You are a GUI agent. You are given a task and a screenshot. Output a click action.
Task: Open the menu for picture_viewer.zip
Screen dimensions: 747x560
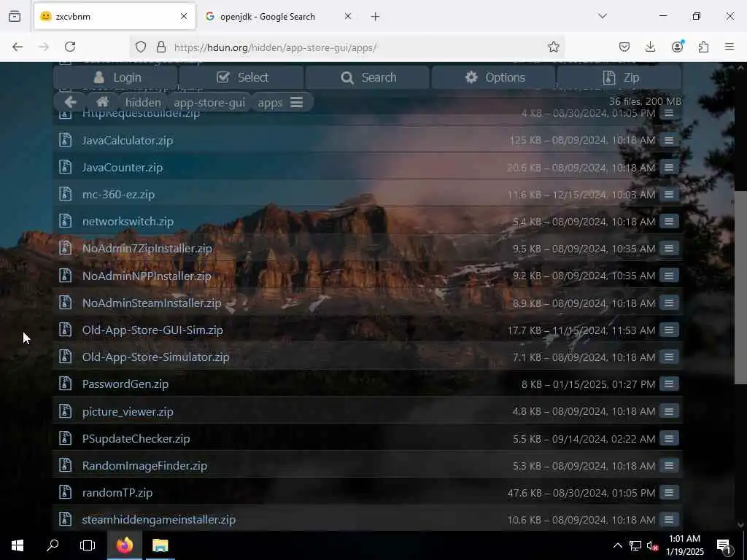coord(669,411)
